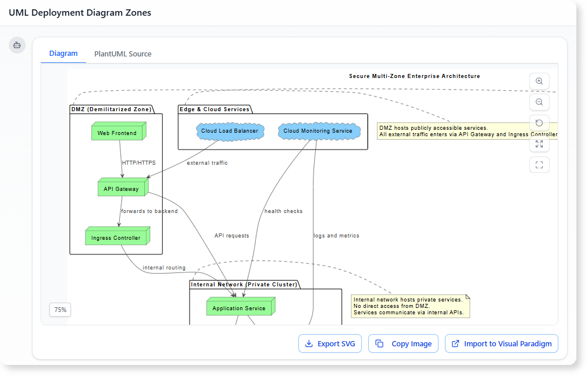Zoom in on the diagram
This screenshot has height=376, width=588.
(539, 81)
